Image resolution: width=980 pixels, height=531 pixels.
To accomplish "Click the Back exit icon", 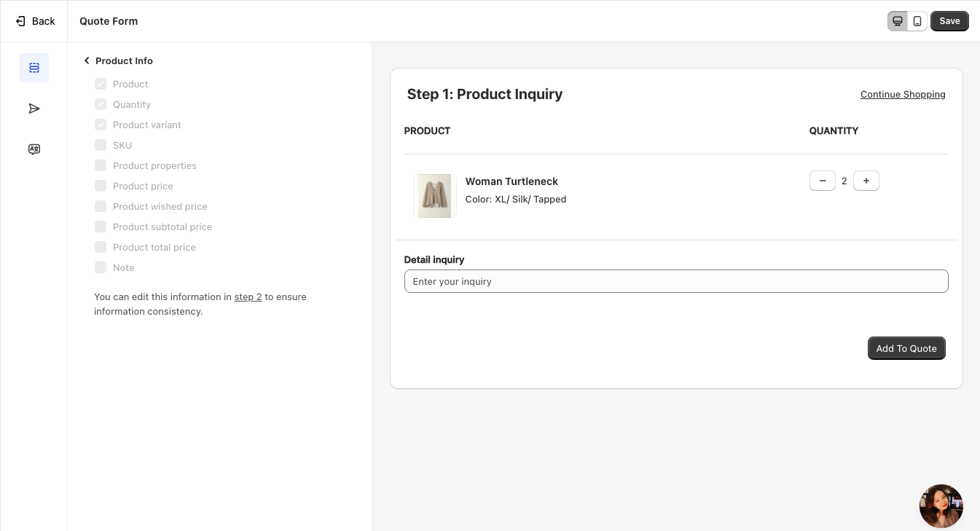I will pyautogui.click(x=20, y=21).
